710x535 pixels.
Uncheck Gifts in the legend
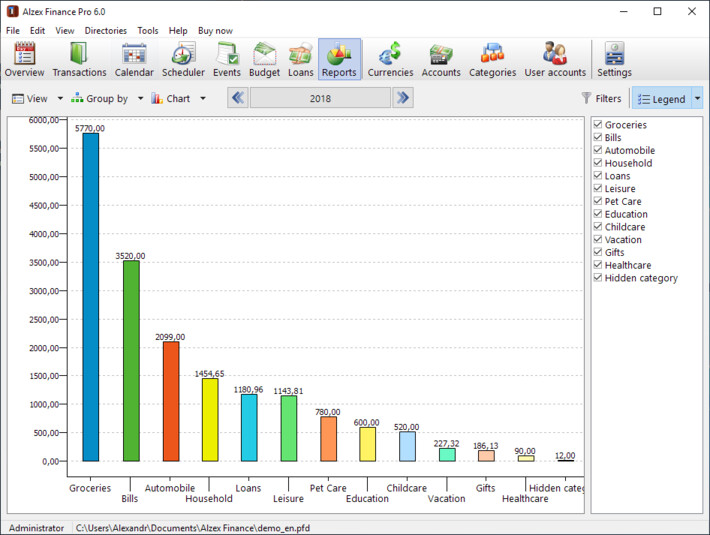pyautogui.click(x=598, y=252)
